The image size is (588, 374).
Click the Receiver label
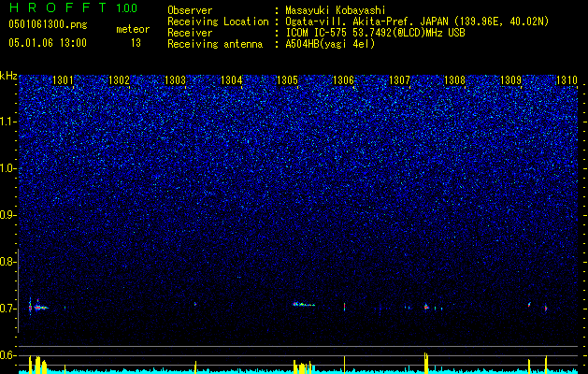(190, 33)
